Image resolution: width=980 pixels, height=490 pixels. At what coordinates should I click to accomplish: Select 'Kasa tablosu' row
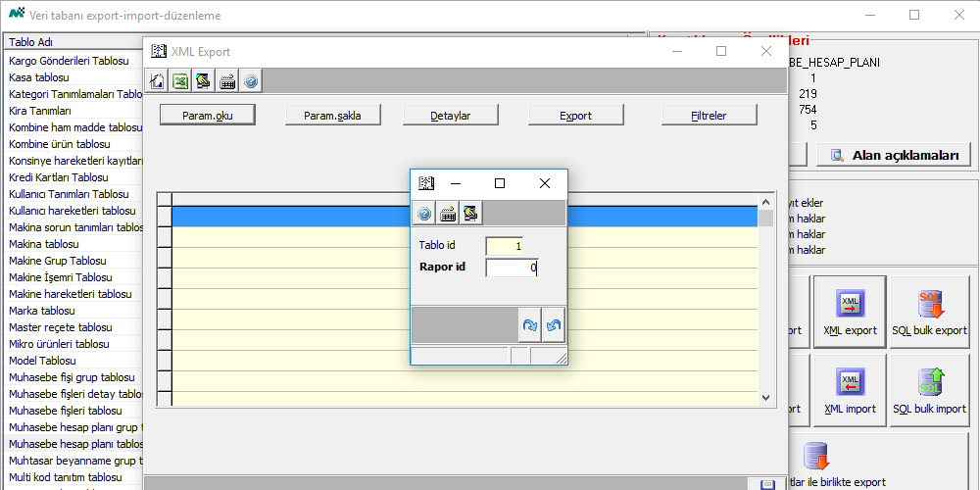click(73, 77)
